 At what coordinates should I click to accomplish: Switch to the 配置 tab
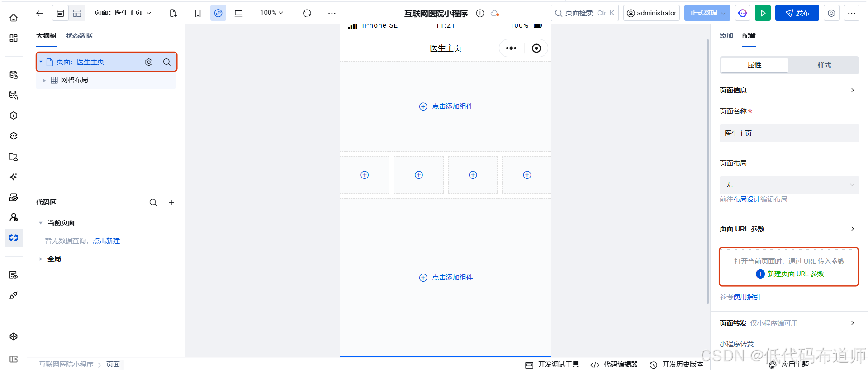[x=749, y=36]
